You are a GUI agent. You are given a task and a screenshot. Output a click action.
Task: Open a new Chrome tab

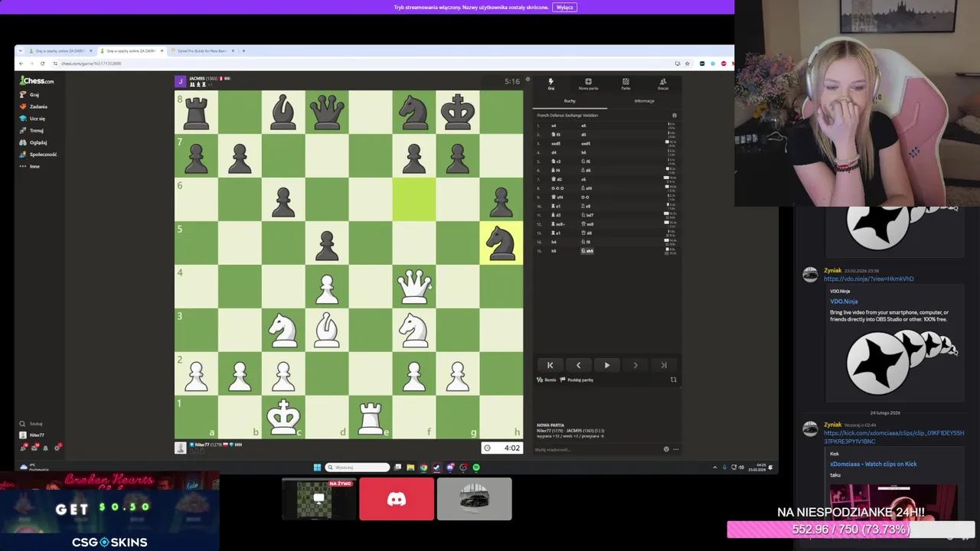click(x=243, y=51)
